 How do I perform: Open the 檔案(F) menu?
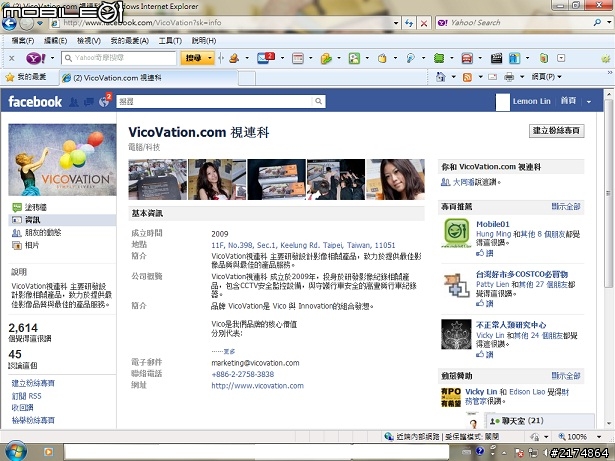coord(22,41)
